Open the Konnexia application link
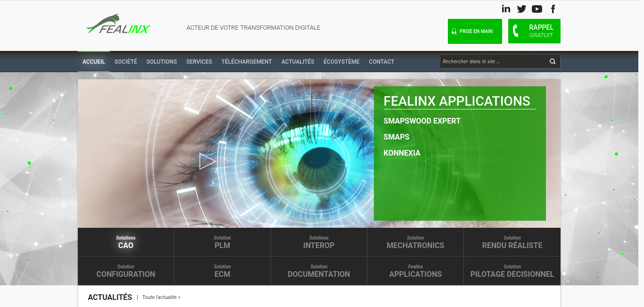 (402, 153)
